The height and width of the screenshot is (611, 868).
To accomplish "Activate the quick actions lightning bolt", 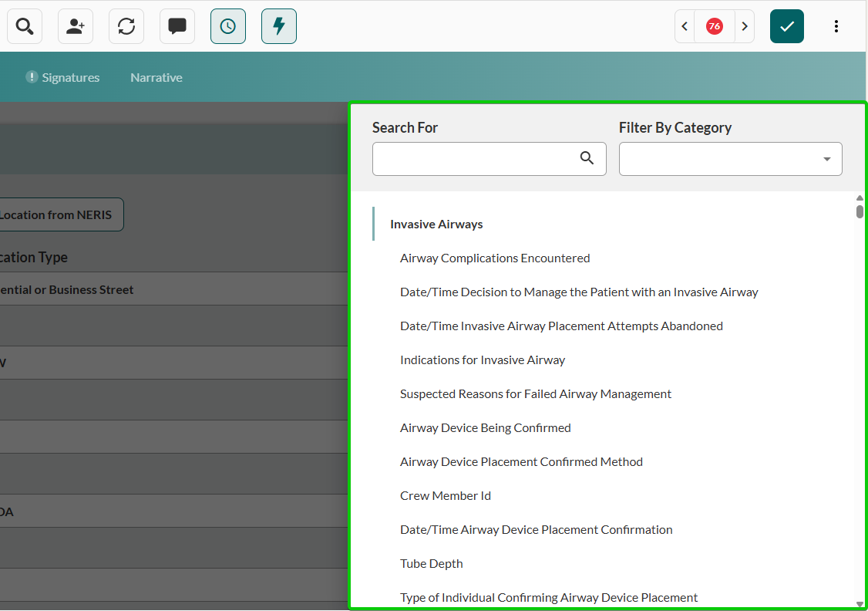I will tap(278, 25).
